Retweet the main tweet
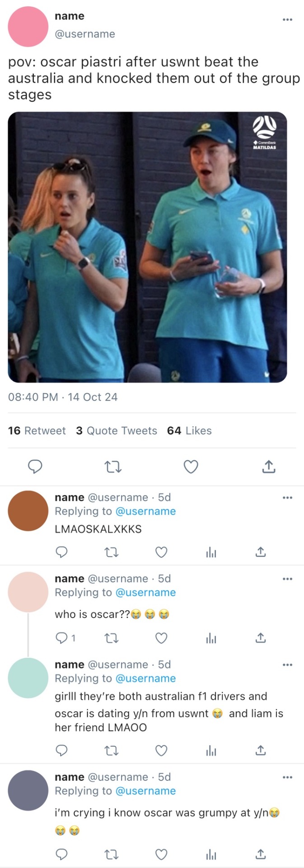The image size is (304, 868). coord(113,467)
